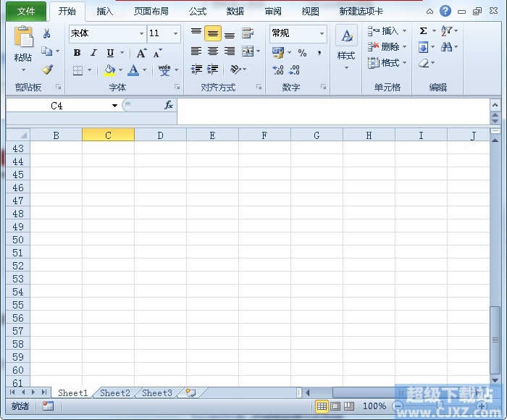Click the Format Painter brush icon
This screenshot has height=420, width=507.
coord(47,70)
